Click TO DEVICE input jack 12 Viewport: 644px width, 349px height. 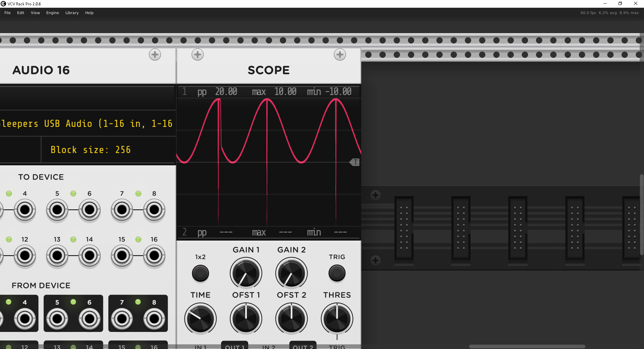coord(25,256)
